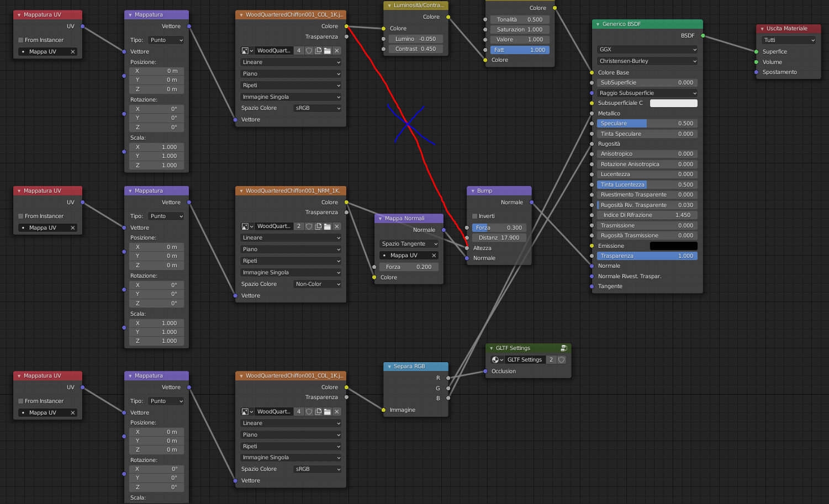The height and width of the screenshot is (504, 829).
Task: Click the 4 users count button on the top COL image node
Action: coord(298,50)
